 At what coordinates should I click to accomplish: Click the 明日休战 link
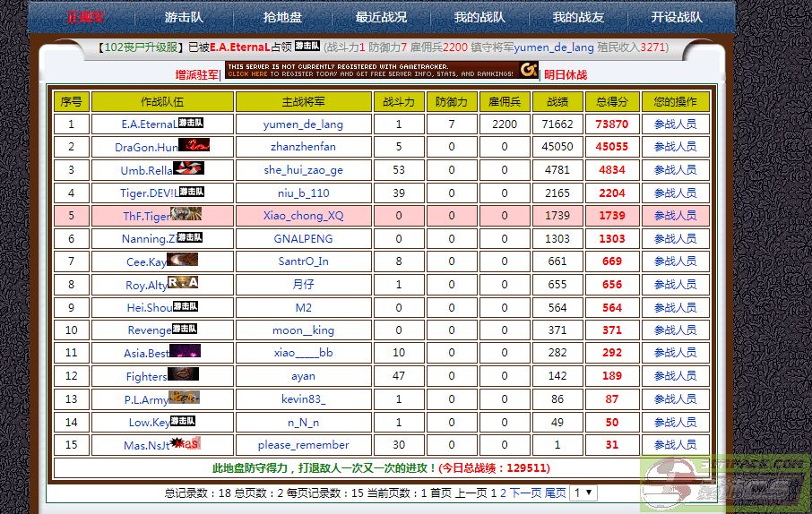[x=566, y=75]
